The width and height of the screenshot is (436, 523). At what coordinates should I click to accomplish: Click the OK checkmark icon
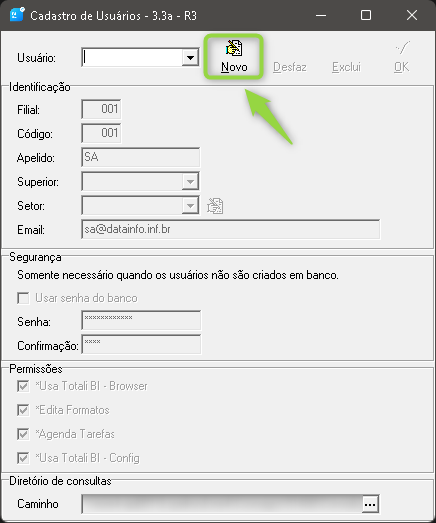point(403,48)
